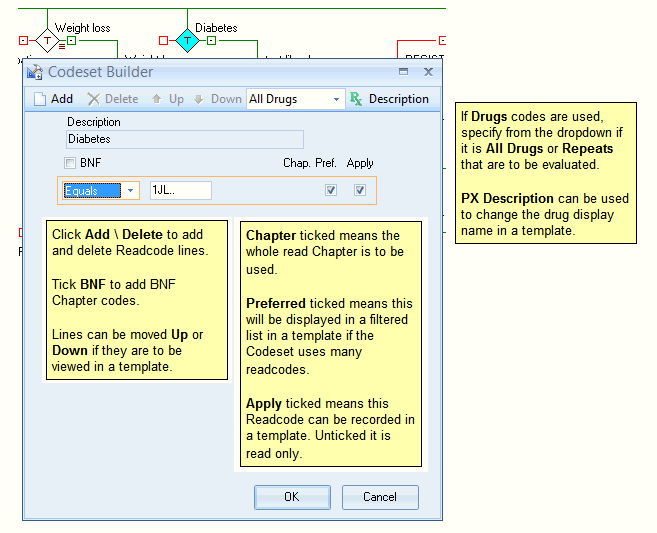Click the Cancel button
The image size is (657, 533).
point(380,497)
